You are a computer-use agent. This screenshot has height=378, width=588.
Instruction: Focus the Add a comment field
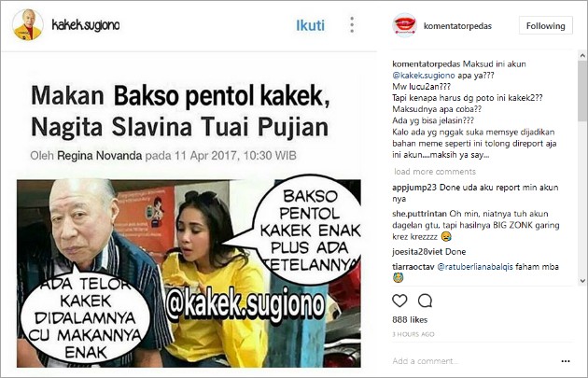(x=472, y=361)
